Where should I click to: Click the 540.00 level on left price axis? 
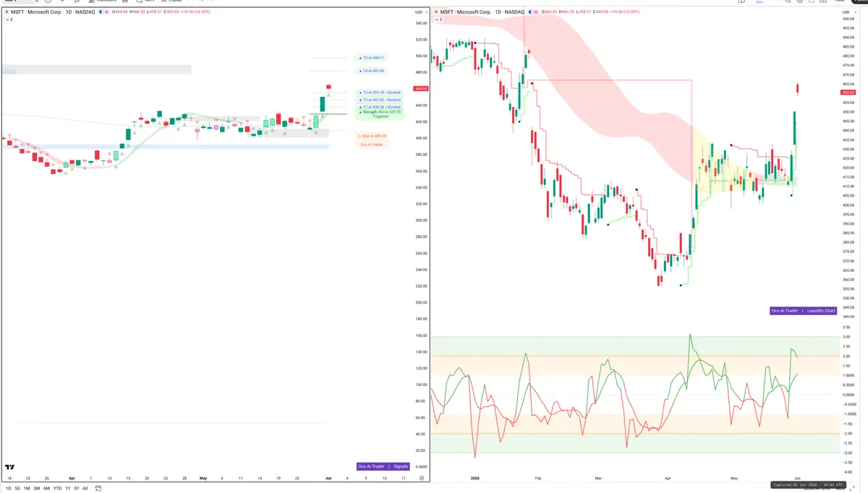click(420, 23)
